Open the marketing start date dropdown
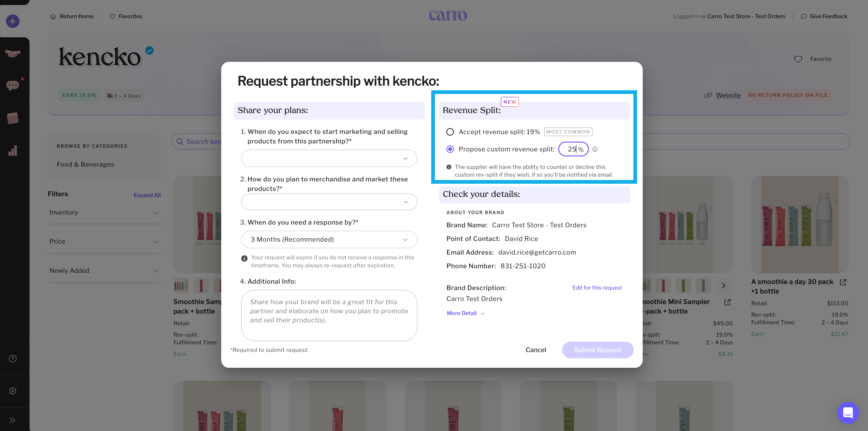 click(329, 158)
